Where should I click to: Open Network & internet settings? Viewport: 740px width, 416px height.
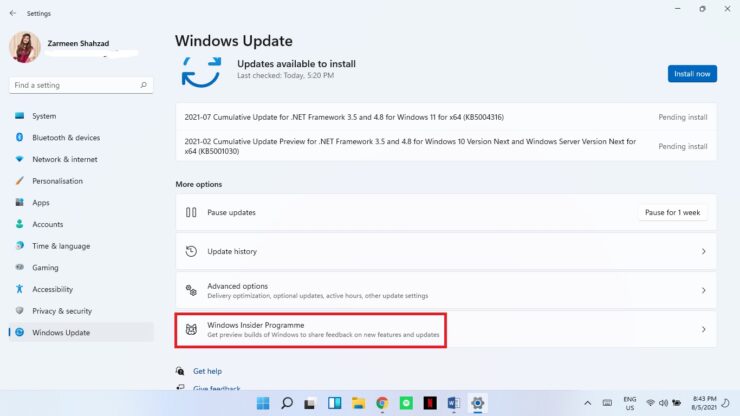pyautogui.click(x=81, y=159)
